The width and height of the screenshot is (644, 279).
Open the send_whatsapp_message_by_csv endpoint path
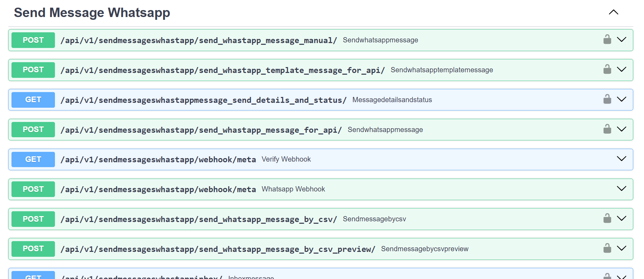(x=199, y=219)
